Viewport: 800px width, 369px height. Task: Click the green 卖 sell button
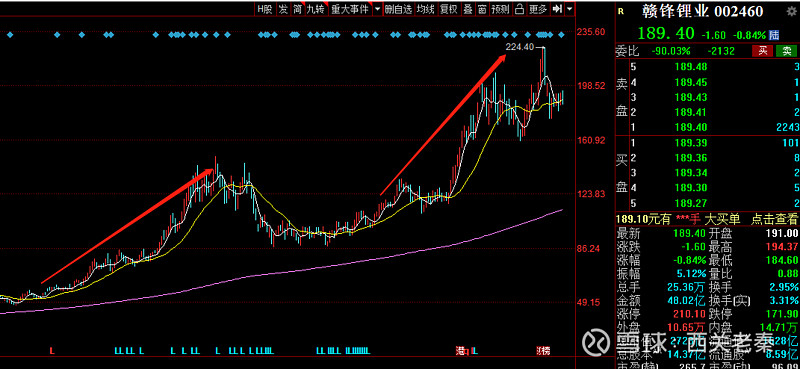coord(787,51)
